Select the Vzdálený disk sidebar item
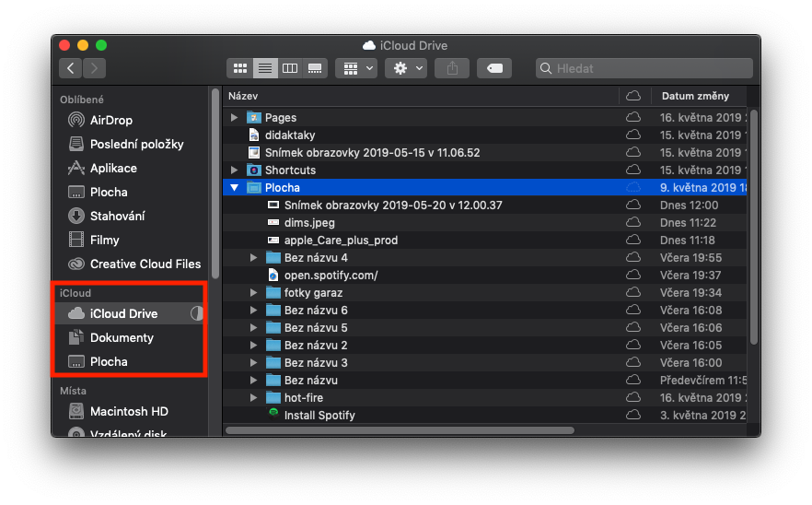Image resolution: width=812 pixels, height=505 pixels. click(119, 433)
